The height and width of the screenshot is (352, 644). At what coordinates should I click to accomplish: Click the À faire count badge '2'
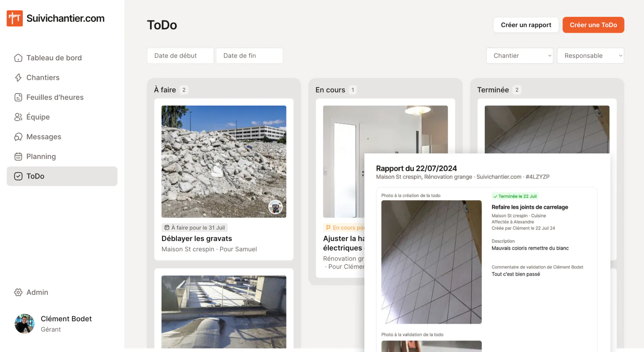pos(184,90)
